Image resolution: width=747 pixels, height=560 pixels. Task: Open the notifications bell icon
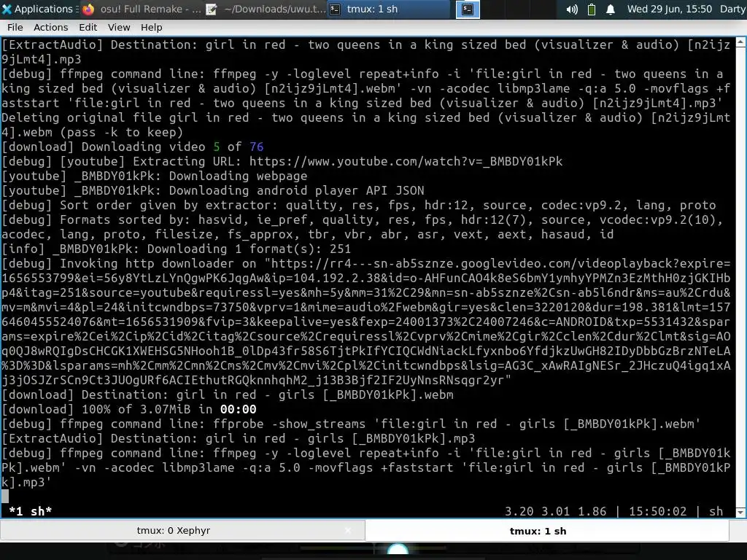[611, 9]
